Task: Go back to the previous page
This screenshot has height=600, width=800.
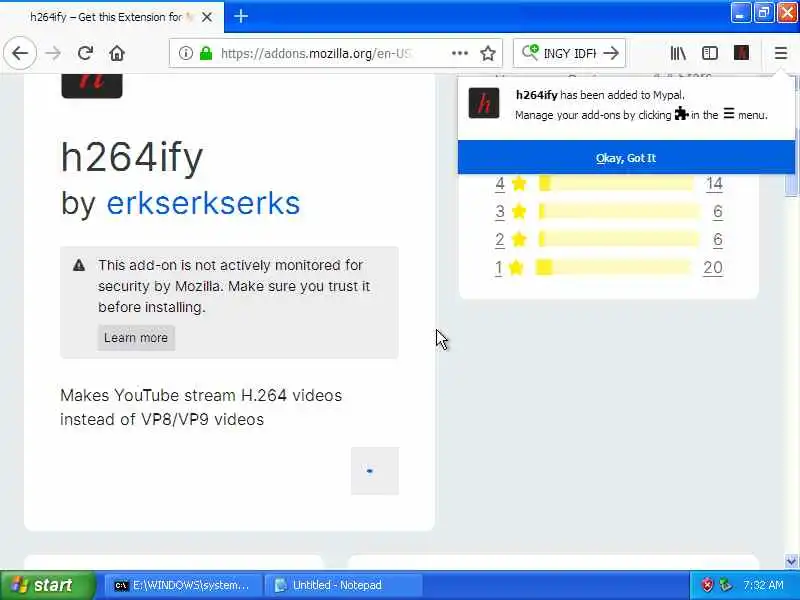Action: (20, 53)
